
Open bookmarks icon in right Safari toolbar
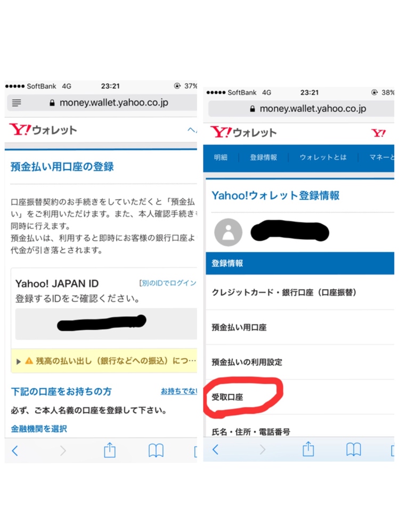coord(354,449)
